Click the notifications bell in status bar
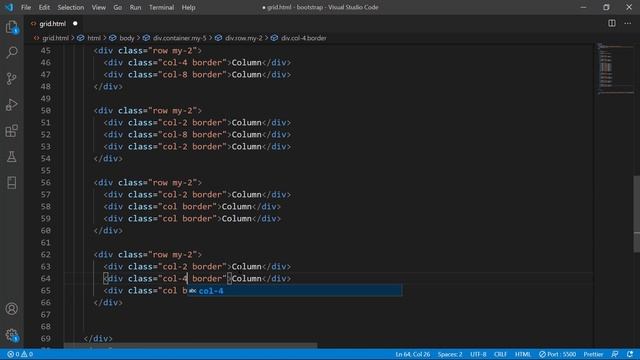 (630, 354)
